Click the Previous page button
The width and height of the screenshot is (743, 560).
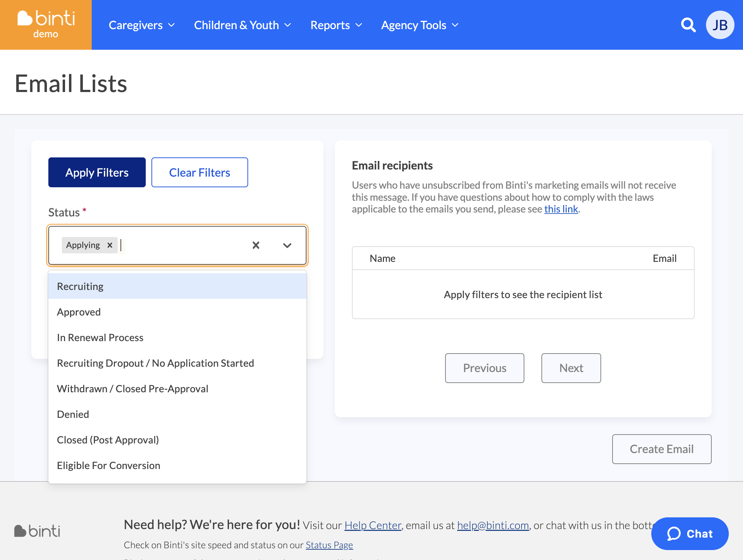485,368
